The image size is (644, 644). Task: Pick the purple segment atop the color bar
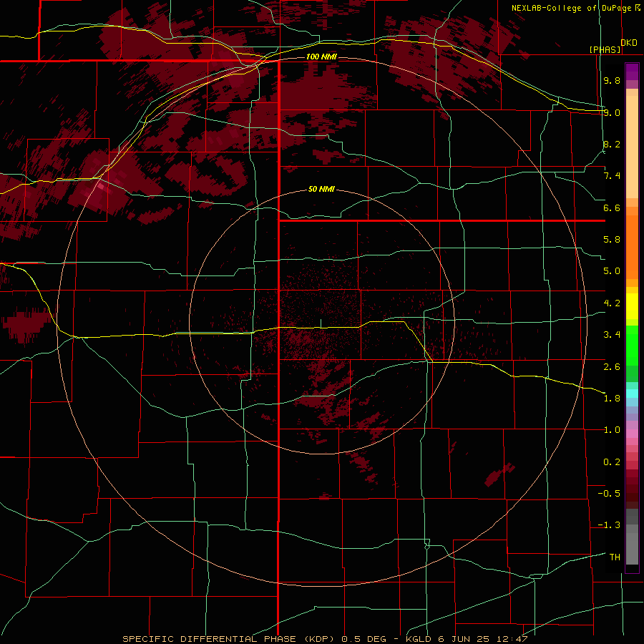coord(632,72)
